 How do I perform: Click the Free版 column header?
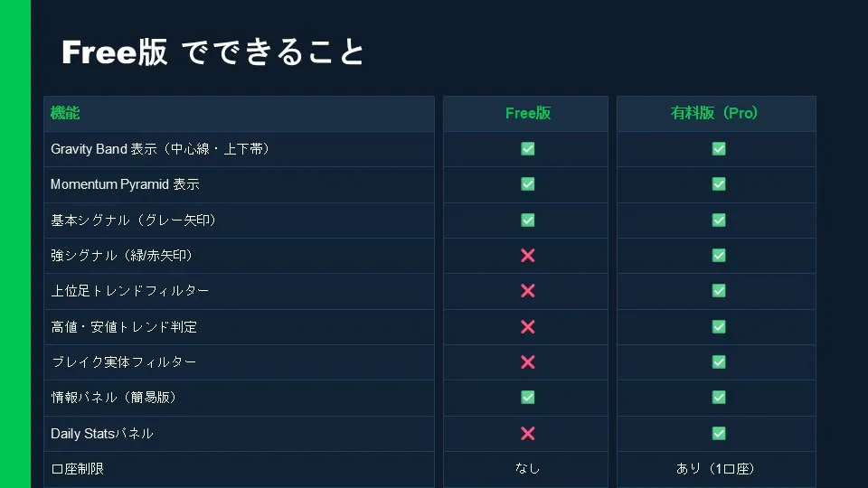[x=528, y=114]
